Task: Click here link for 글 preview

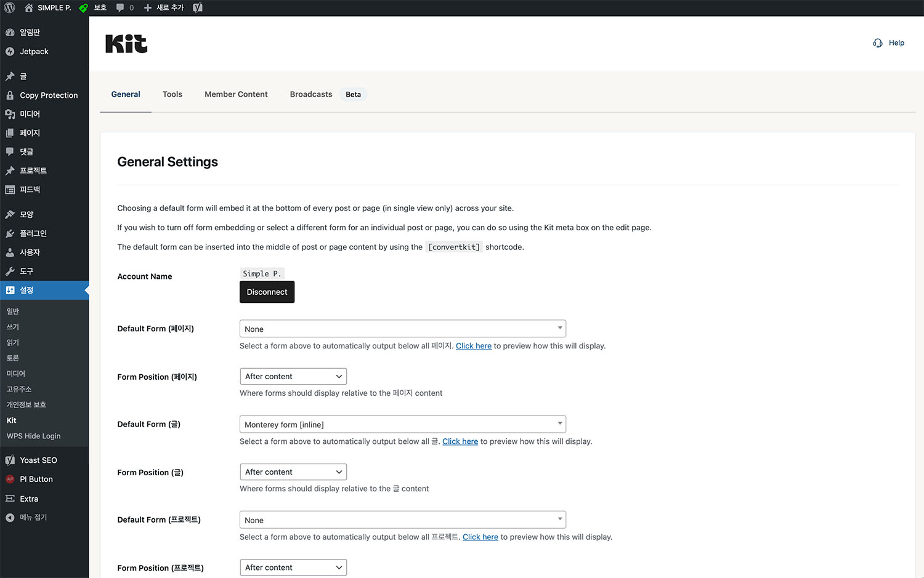Action: click(460, 441)
